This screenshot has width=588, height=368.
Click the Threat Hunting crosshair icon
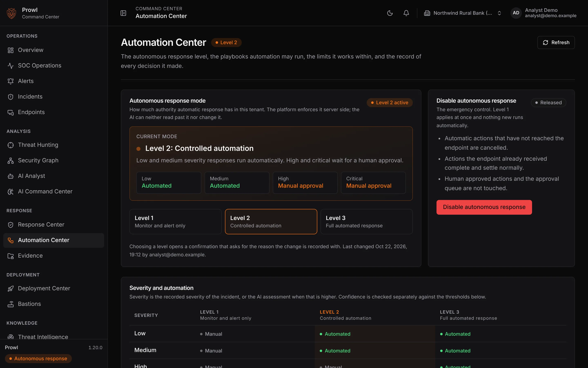[x=10, y=145]
